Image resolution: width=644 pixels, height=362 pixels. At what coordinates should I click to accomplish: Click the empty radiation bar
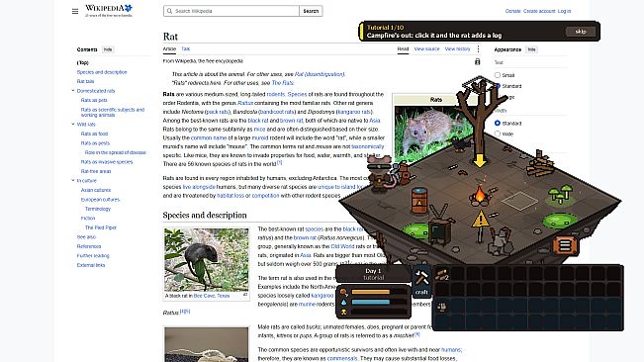coord(379,313)
